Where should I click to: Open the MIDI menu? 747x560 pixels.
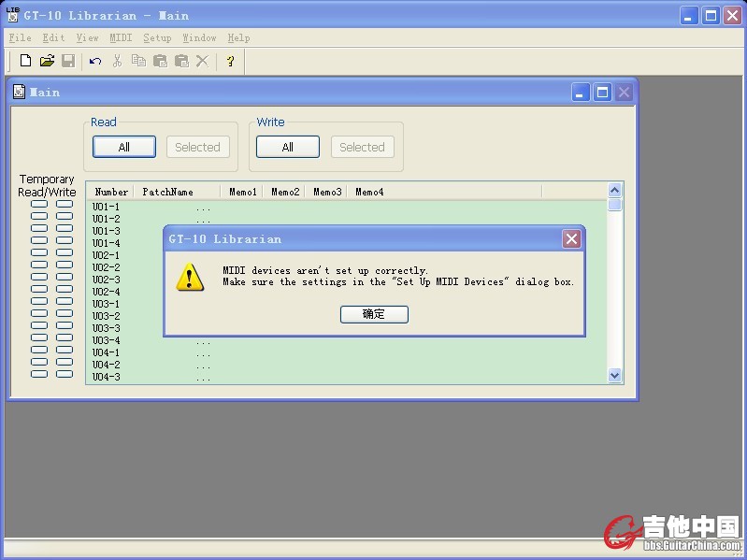point(121,37)
